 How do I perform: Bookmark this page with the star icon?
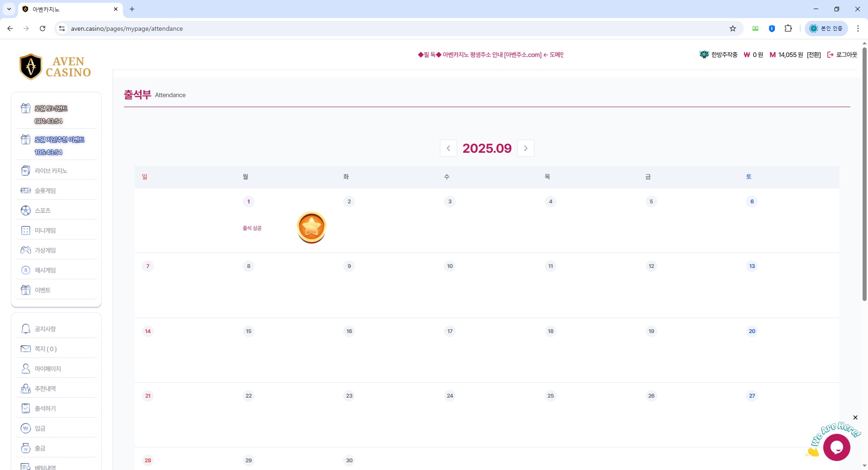point(733,28)
